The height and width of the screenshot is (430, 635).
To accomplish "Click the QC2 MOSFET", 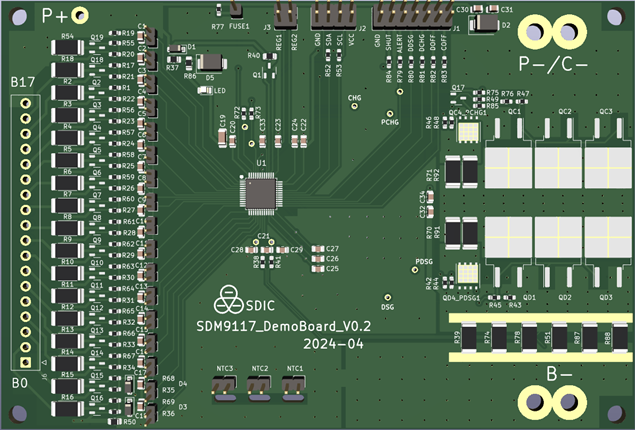I will coord(558,153).
